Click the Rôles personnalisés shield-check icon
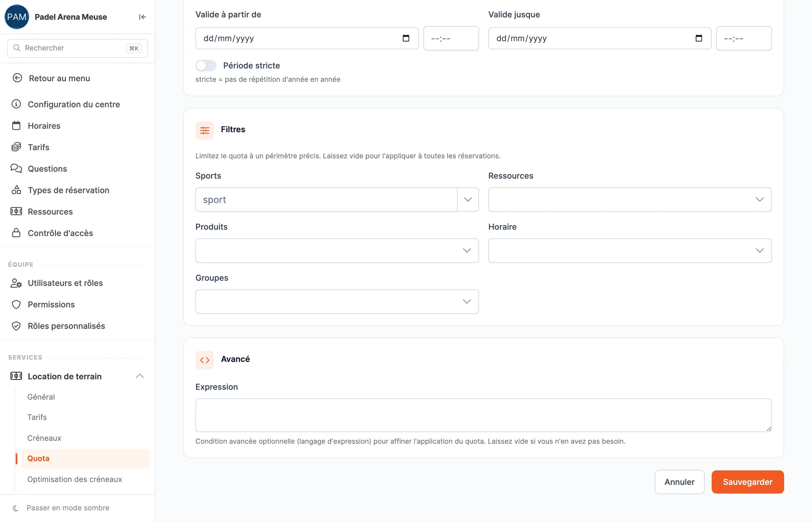The width and height of the screenshot is (812, 522). click(x=16, y=326)
